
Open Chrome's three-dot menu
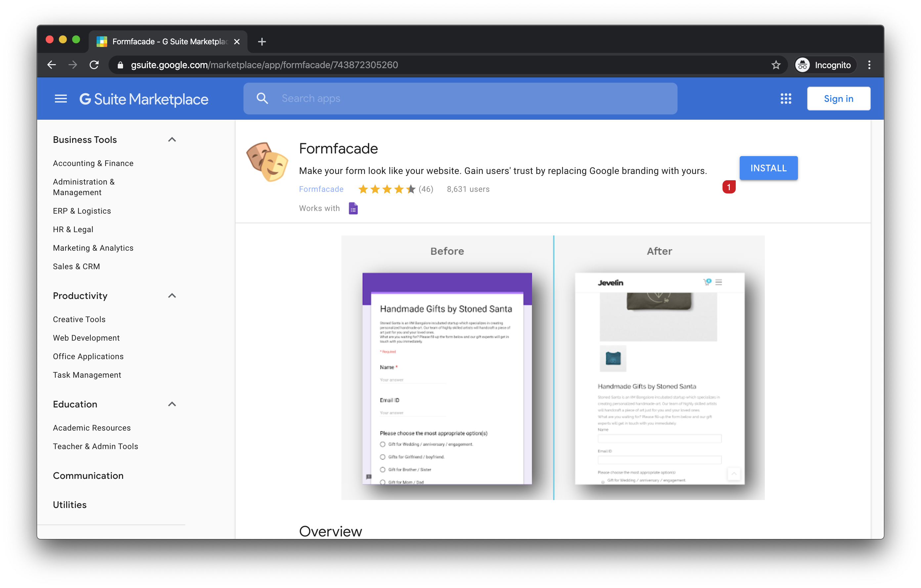pyautogui.click(x=869, y=65)
